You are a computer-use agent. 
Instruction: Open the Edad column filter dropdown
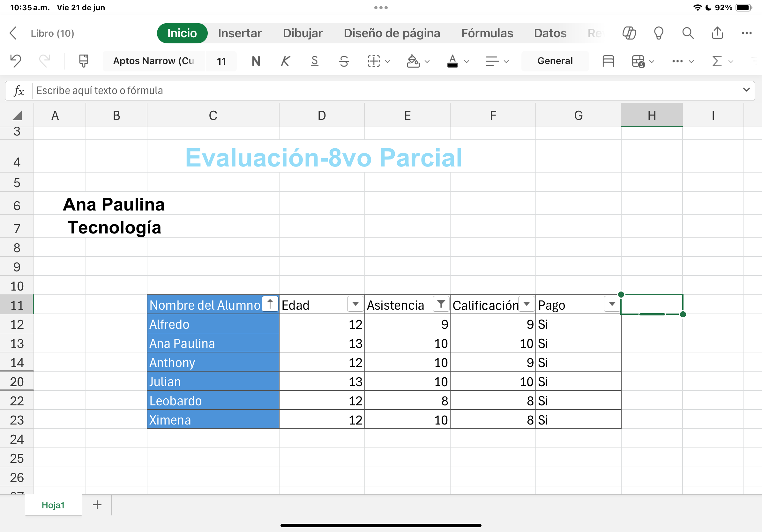[355, 304]
